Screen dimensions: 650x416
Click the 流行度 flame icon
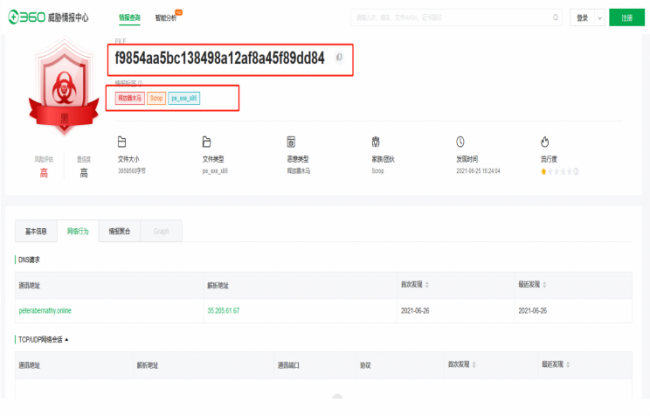coord(545,142)
